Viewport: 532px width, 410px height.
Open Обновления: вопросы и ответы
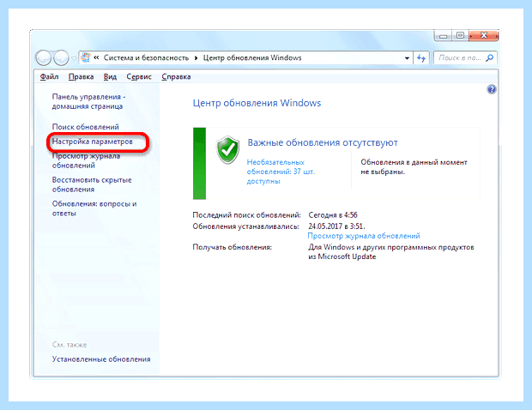click(94, 208)
